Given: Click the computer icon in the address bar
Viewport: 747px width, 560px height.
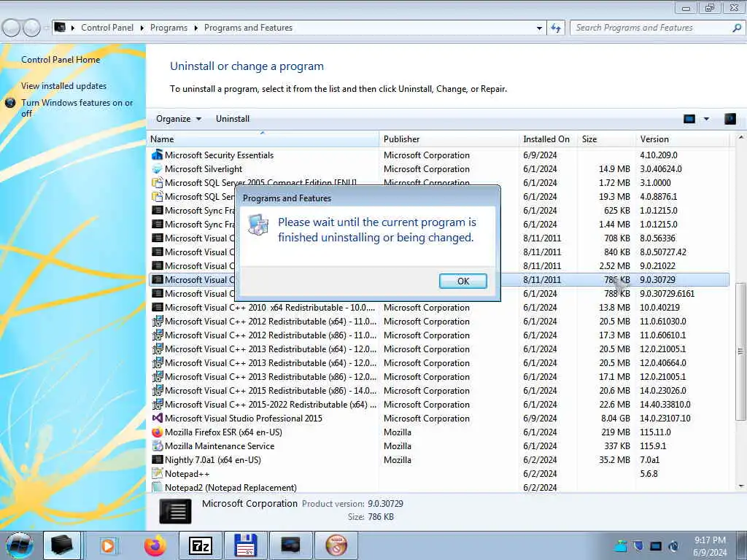Looking at the screenshot, I should (60, 27).
